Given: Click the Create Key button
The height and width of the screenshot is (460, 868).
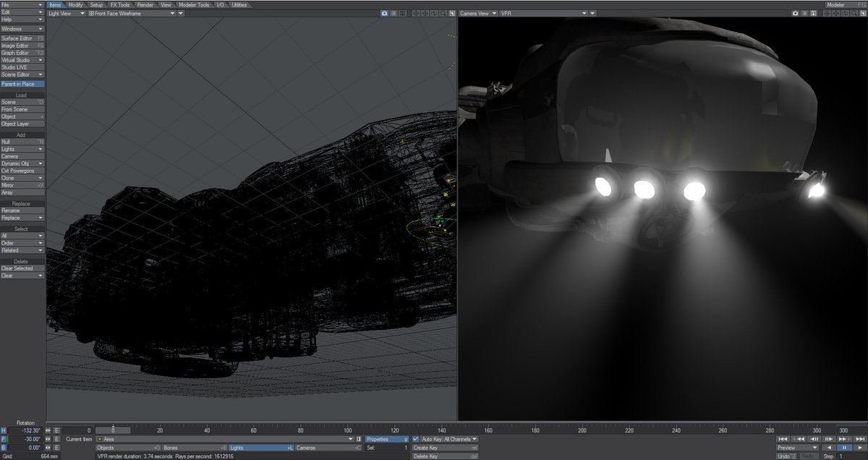Looking at the screenshot, I should point(445,448).
